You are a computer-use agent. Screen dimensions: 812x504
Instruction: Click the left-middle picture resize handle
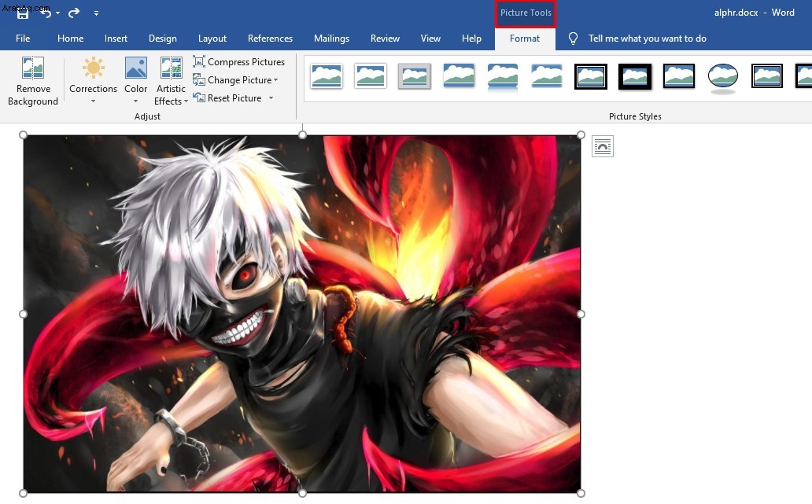[x=23, y=314]
